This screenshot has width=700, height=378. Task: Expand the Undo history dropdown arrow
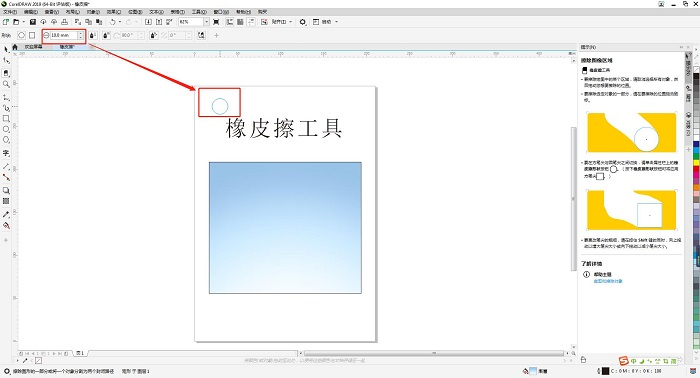[120, 22]
